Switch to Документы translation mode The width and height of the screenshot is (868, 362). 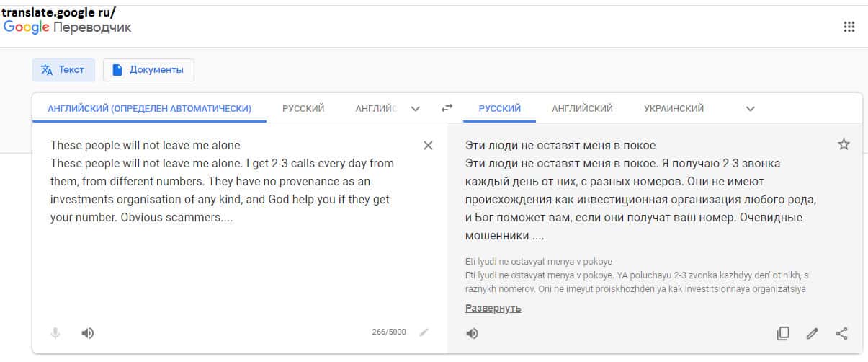coord(148,70)
